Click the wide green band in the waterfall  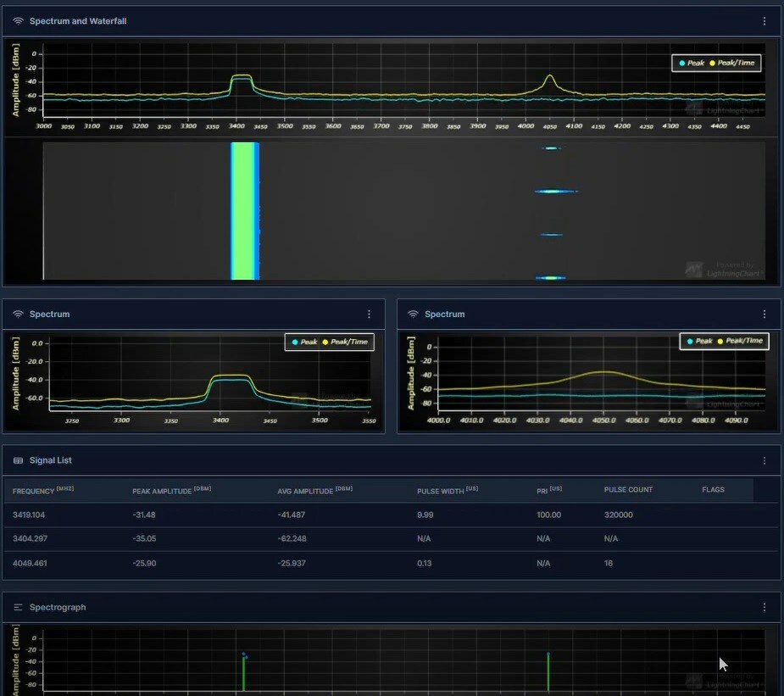tap(244, 210)
